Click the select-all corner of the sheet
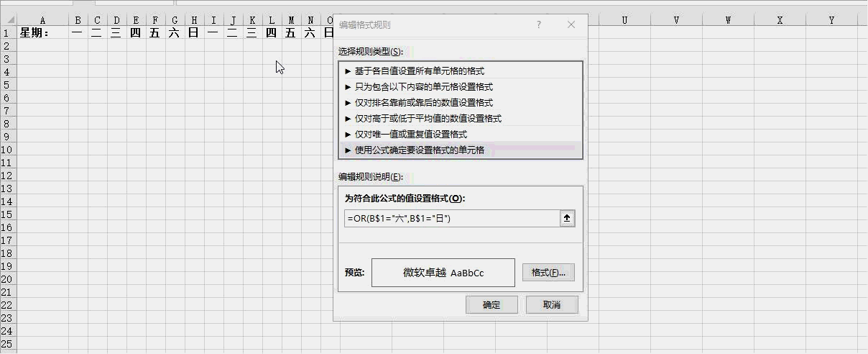Screen dimensions: 868x354 coord(8,20)
